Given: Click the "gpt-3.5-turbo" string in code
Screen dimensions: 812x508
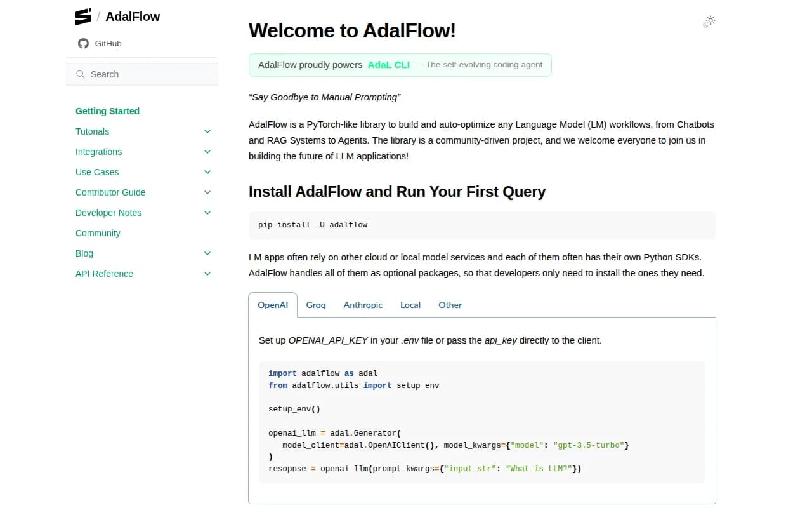Looking at the screenshot, I should tap(588, 445).
